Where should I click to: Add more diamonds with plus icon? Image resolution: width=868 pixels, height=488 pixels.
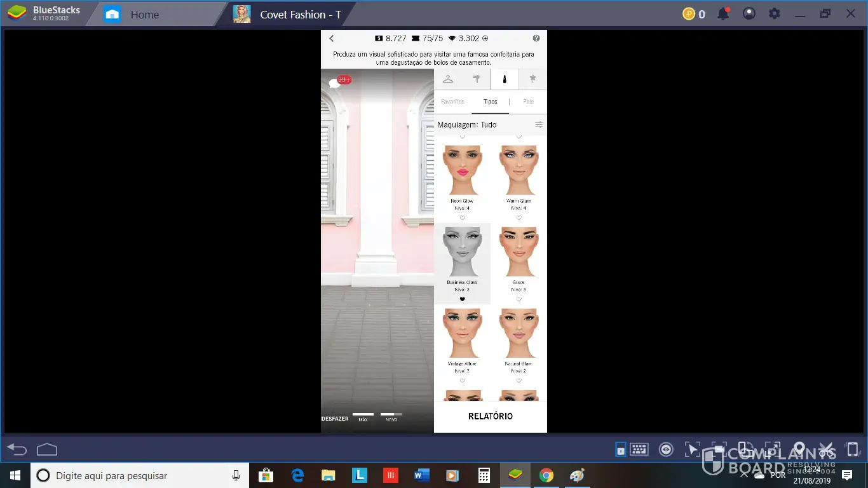(x=485, y=38)
